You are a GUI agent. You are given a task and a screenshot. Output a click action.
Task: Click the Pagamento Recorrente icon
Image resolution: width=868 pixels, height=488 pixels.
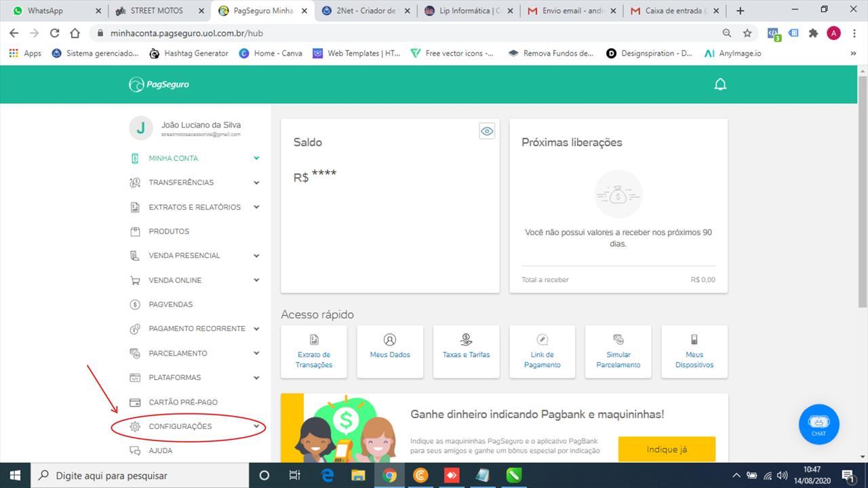click(135, 329)
